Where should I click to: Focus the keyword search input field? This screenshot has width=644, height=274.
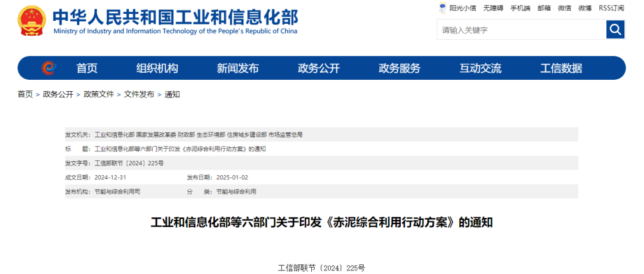point(521,30)
